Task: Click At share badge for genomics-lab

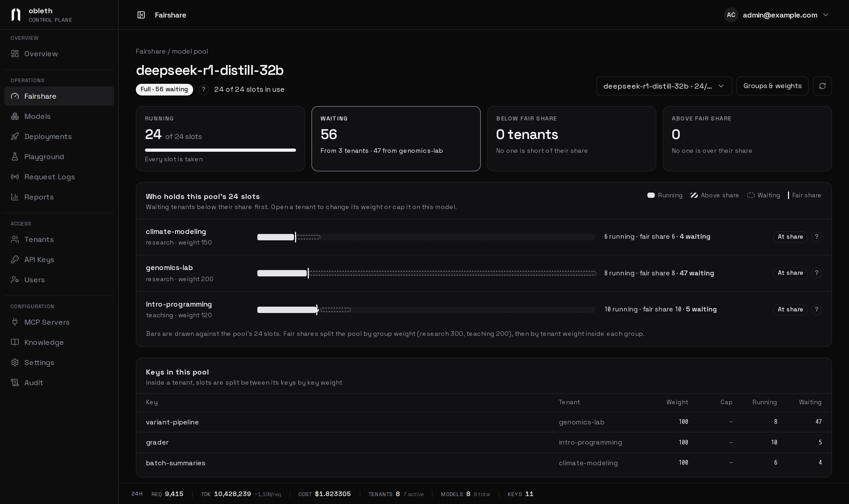Action: click(790, 273)
